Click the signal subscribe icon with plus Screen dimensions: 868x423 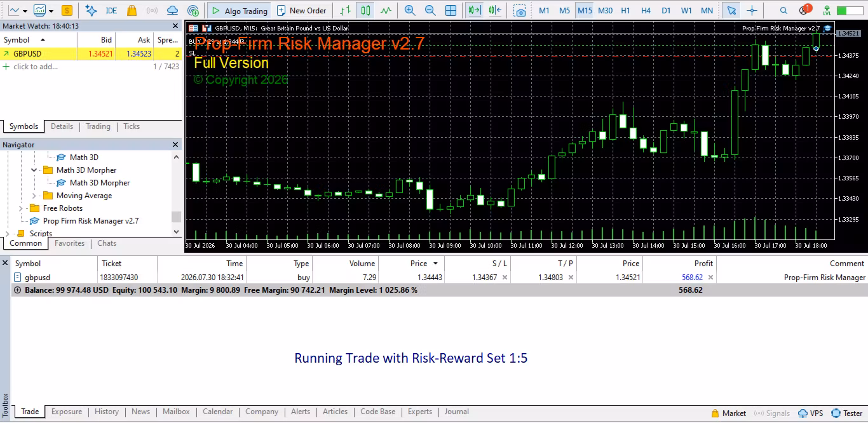(194, 11)
